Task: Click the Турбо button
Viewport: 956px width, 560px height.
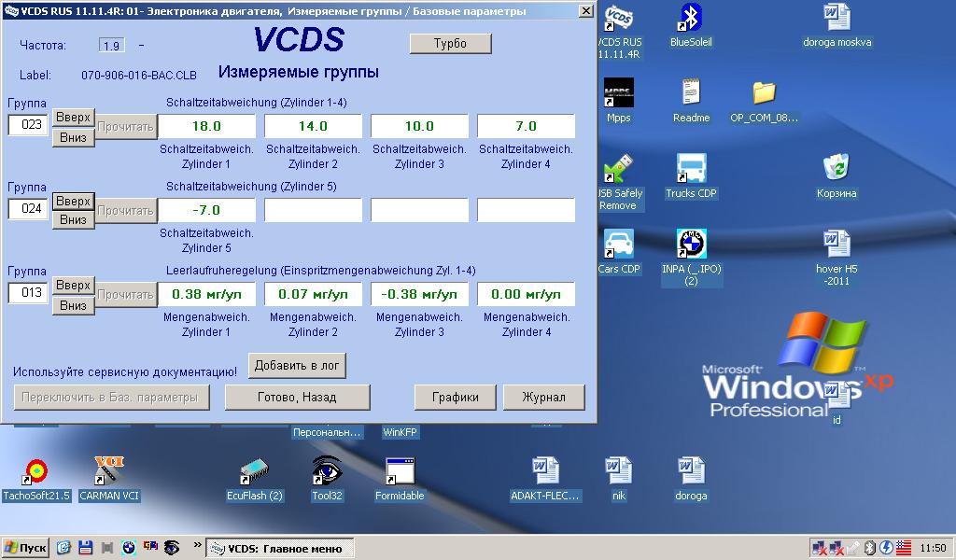Action: point(451,43)
